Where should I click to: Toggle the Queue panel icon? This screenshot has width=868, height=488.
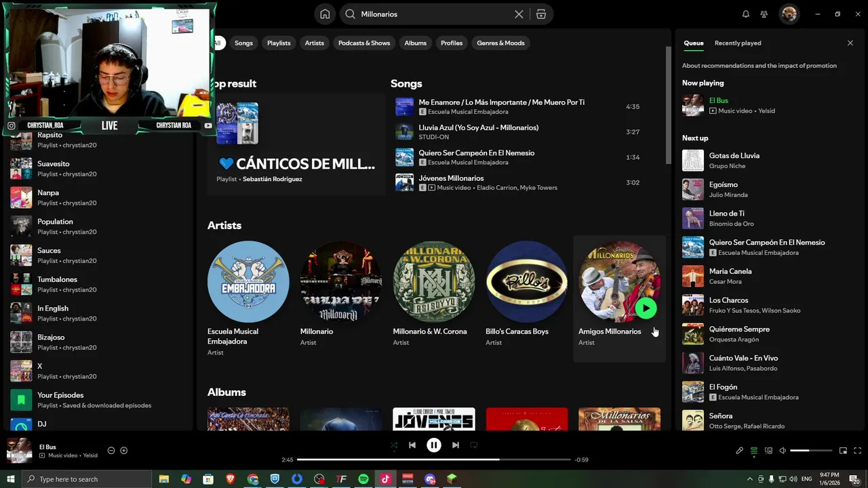pos(753,451)
